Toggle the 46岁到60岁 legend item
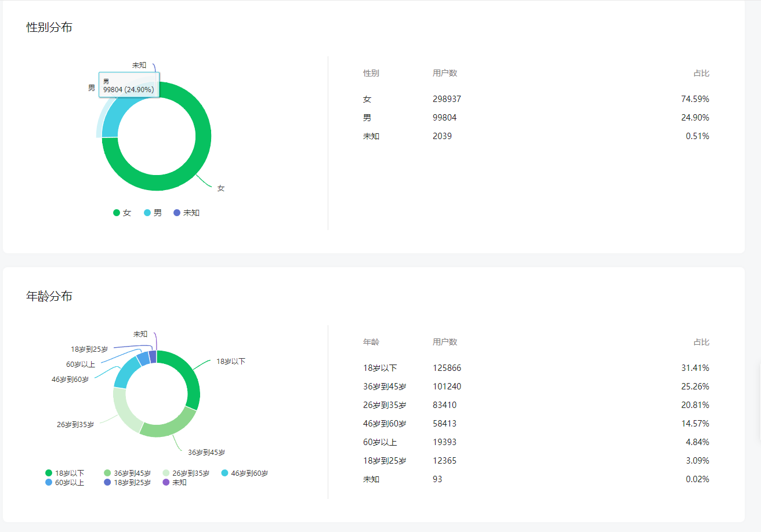The width and height of the screenshot is (761, 532). pyautogui.click(x=245, y=473)
